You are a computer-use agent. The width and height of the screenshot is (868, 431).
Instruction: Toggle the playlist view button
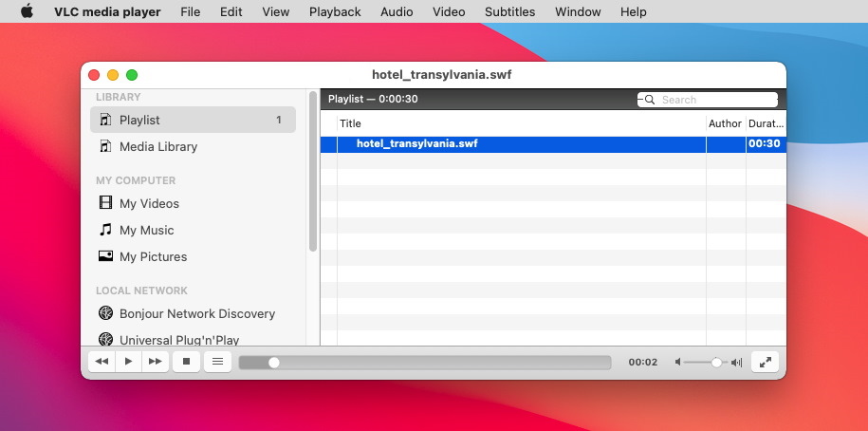(x=218, y=362)
